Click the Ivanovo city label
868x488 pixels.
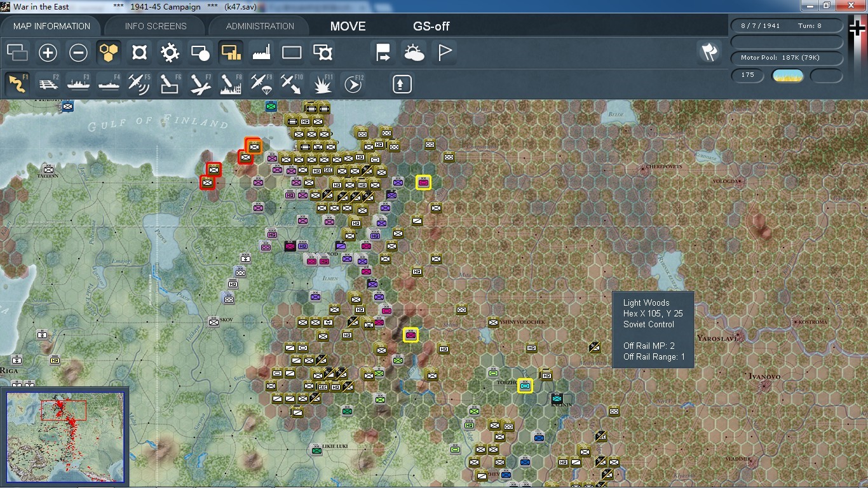tap(764, 377)
